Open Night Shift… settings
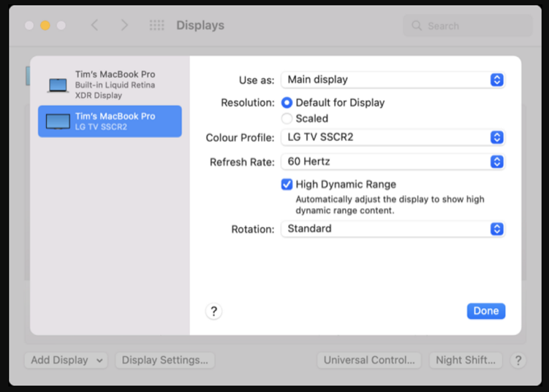Viewport: 549px width, 392px height. (466, 360)
